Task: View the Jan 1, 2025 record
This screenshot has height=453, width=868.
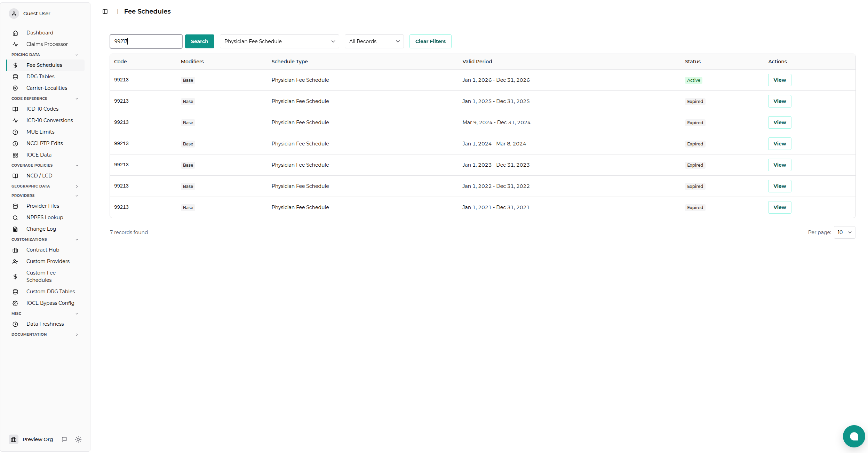Action: 780,101
